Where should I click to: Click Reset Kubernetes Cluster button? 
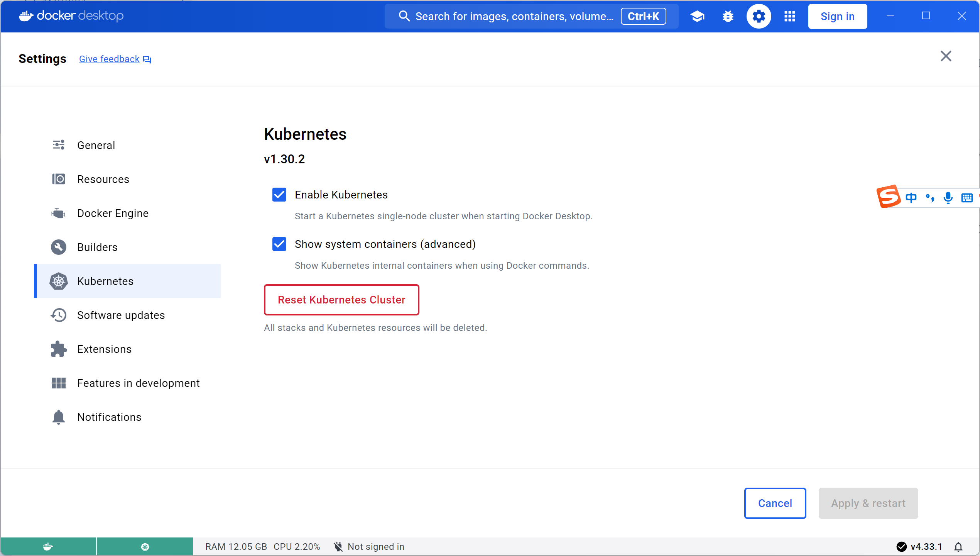point(341,300)
